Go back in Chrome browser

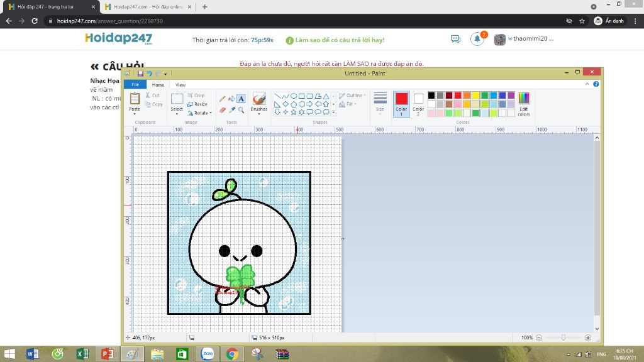[9, 21]
